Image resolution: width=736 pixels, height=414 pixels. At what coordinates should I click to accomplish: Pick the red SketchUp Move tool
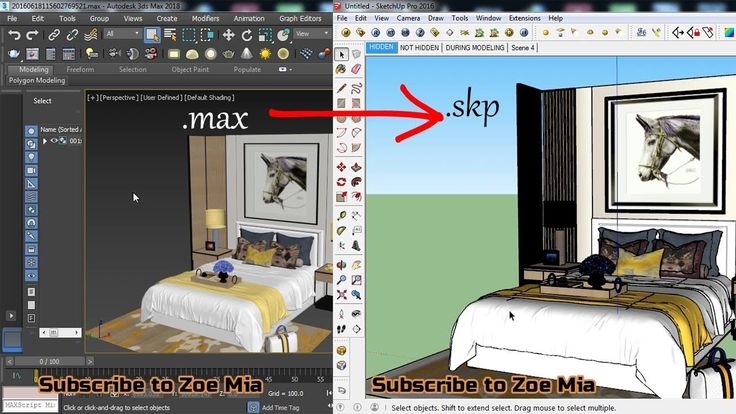click(x=341, y=167)
